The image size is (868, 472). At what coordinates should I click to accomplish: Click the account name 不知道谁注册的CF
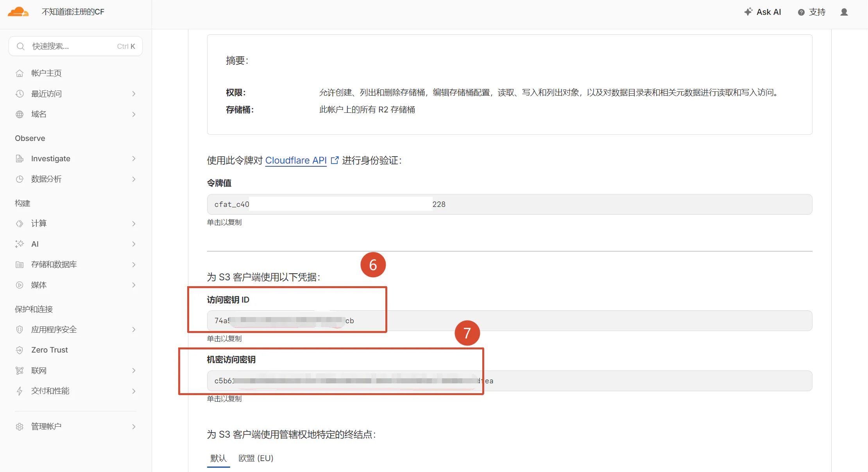tap(73, 12)
